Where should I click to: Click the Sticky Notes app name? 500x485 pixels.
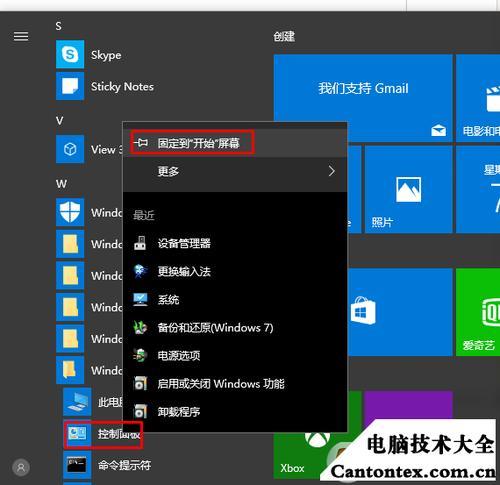pyautogui.click(x=122, y=87)
